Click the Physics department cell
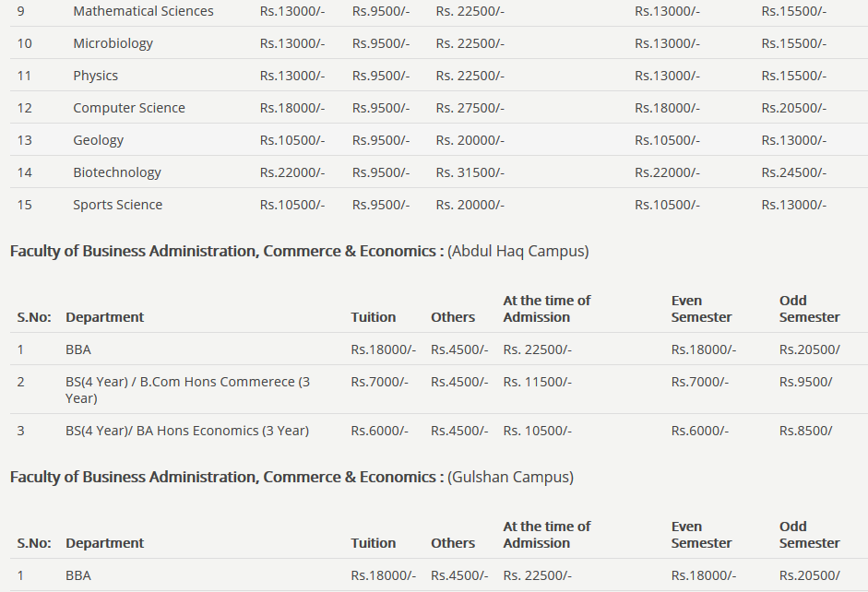This screenshot has height=592, width=868. pyautogui.click(x=95, y=76)
